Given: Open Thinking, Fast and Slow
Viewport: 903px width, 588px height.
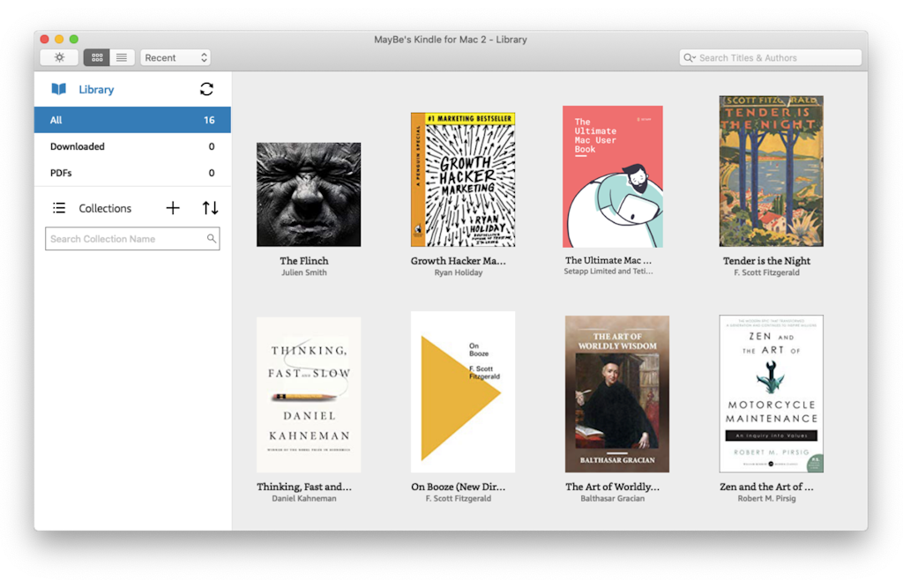Looking at the screenshot, I should pos(308,394).
